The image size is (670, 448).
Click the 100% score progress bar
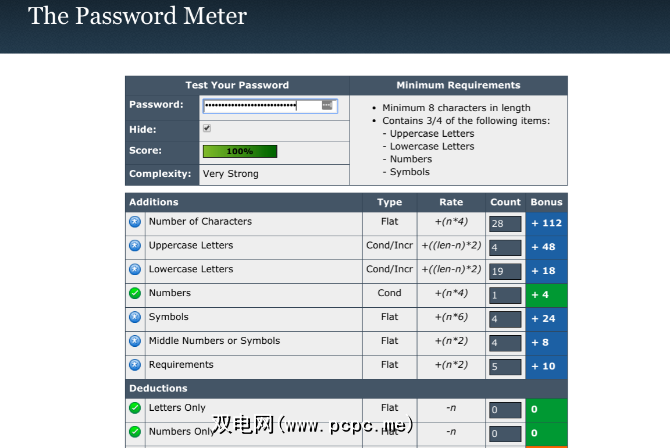pos(240,151)
